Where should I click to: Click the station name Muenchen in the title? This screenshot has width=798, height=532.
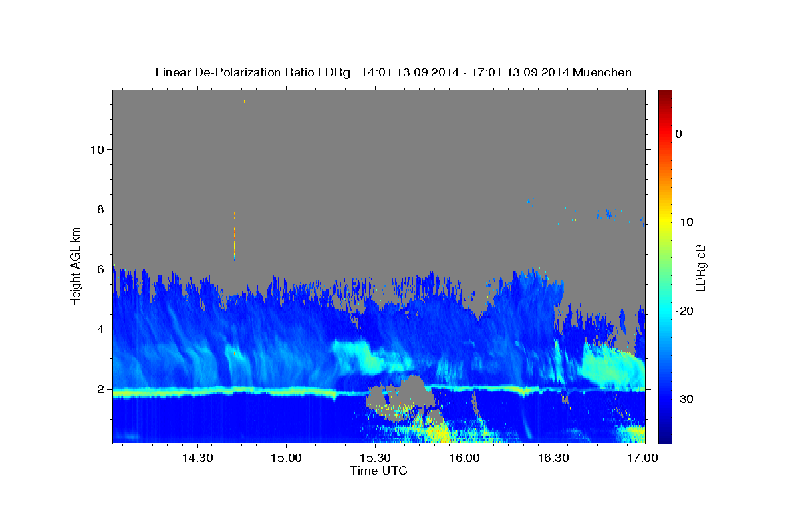coord(602,72)
